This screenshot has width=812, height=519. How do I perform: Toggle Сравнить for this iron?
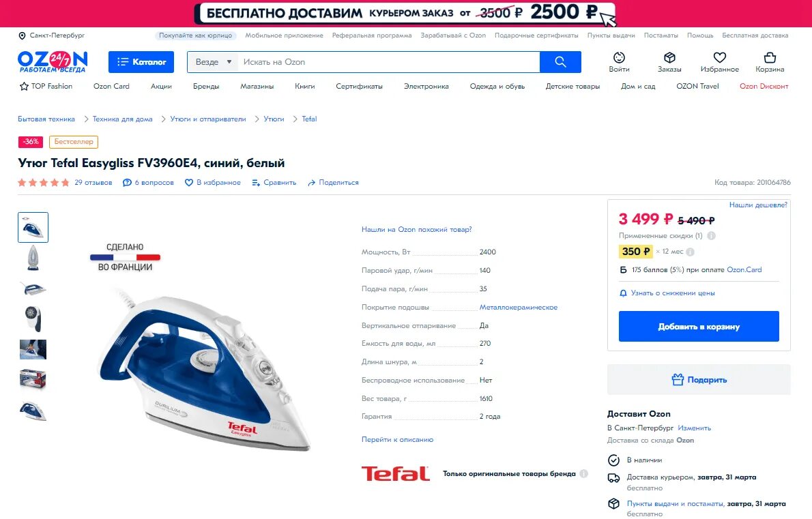pyautogui.click(x=274, y=183)
